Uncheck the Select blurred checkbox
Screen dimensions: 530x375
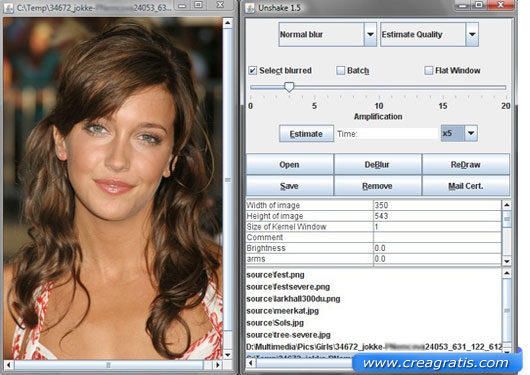[253, 70]
